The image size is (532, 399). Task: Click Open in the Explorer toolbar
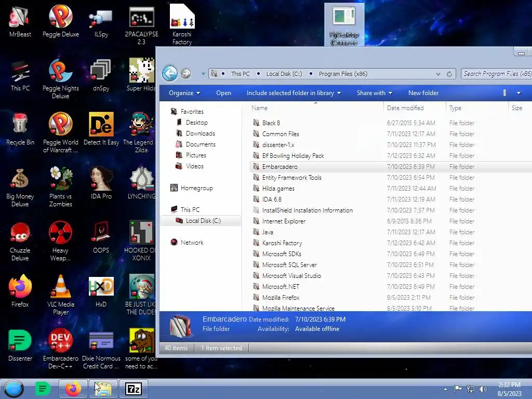click(223, 93)
